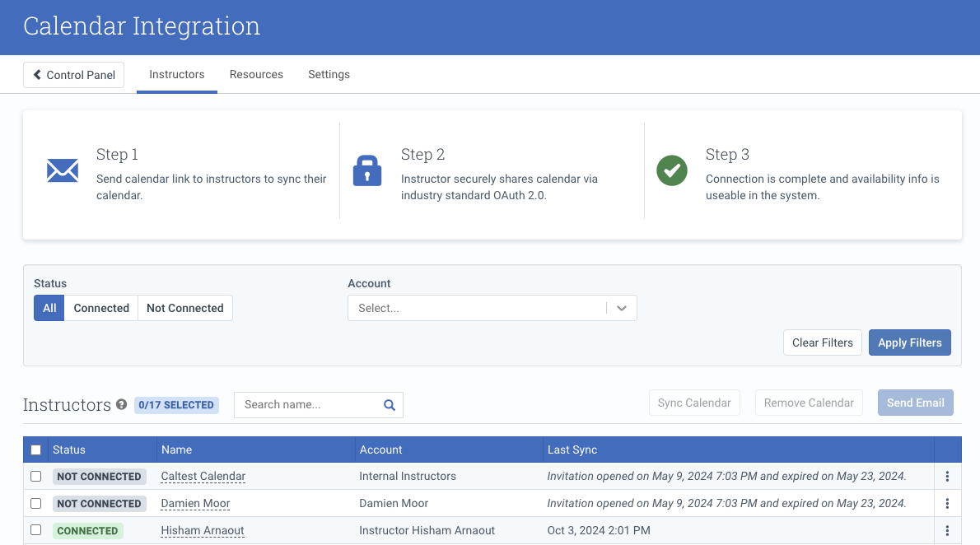This screenshot has height=545, width=980.
Task: Check the Damien Moor row checkbox
Action: tap(35, 503)
